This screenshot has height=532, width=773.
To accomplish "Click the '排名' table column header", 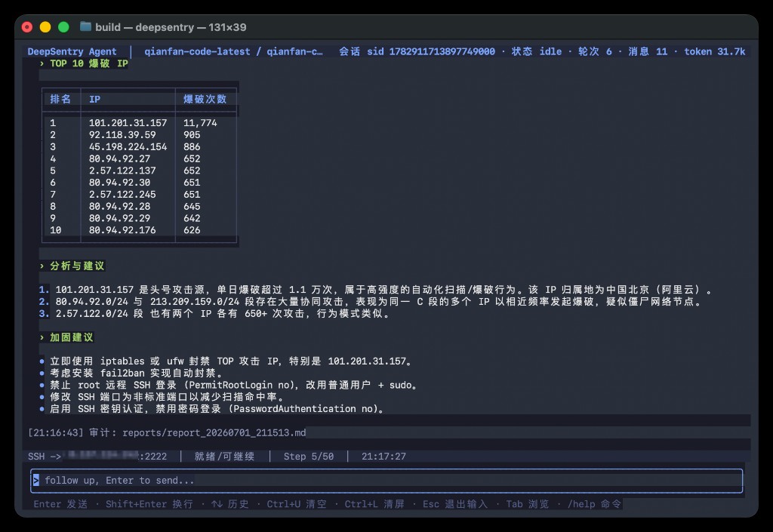I will point(60,99).
